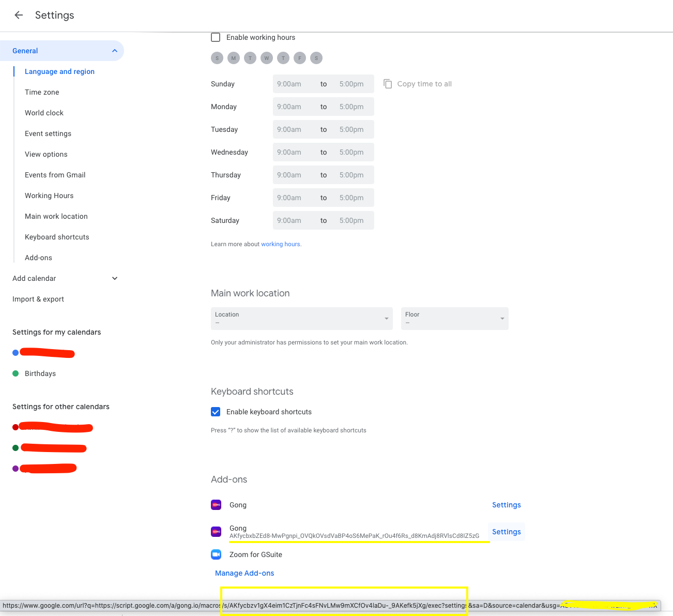Click the Manage Add-ons link
The width and height of the screenshot is (673, 616).
(x=244, y=573)
